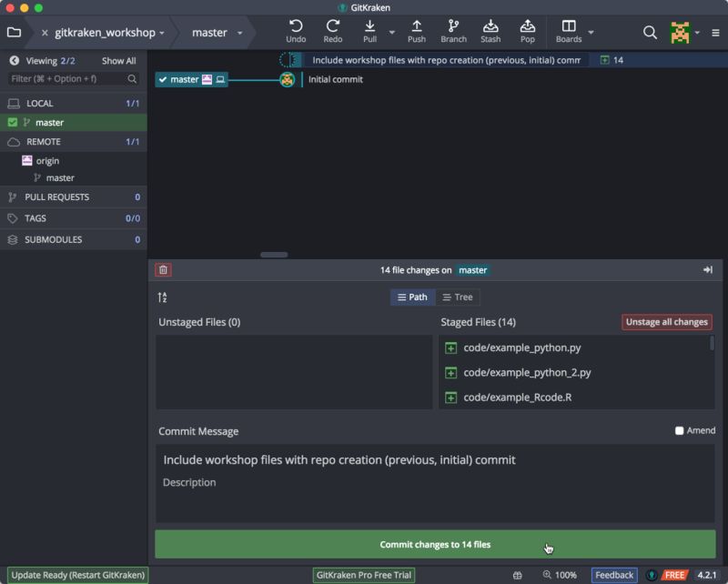This screenshot has height=584, width=728.
Task: Click the Pop stash icon
Action: 528,27
